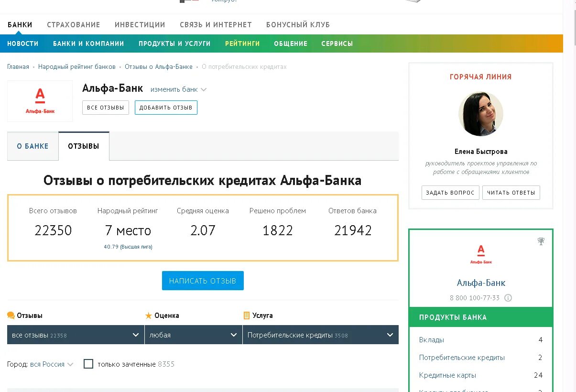Click the ЗАДАТЬ ВОПРОС button
576x392 pixels.
[x=450, y=193]
